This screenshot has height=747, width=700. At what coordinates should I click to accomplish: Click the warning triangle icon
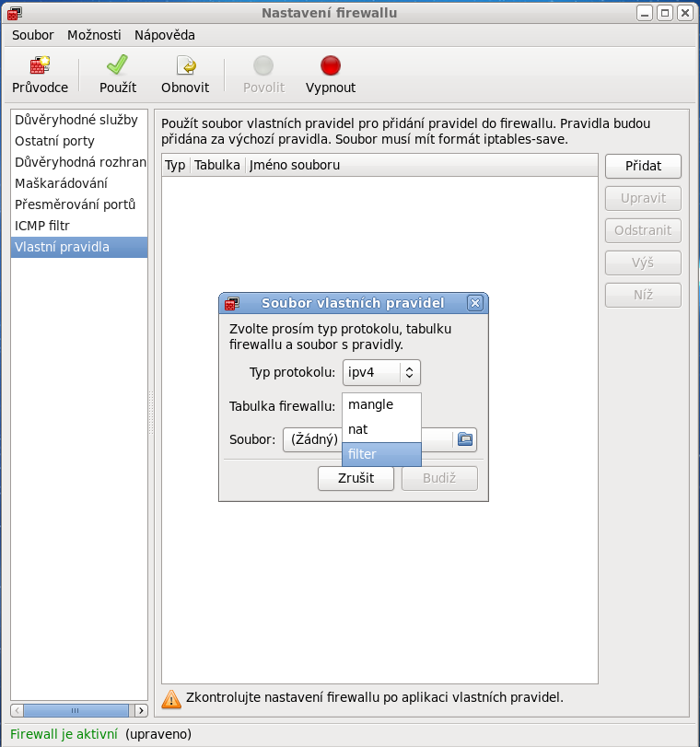(171, 699)
